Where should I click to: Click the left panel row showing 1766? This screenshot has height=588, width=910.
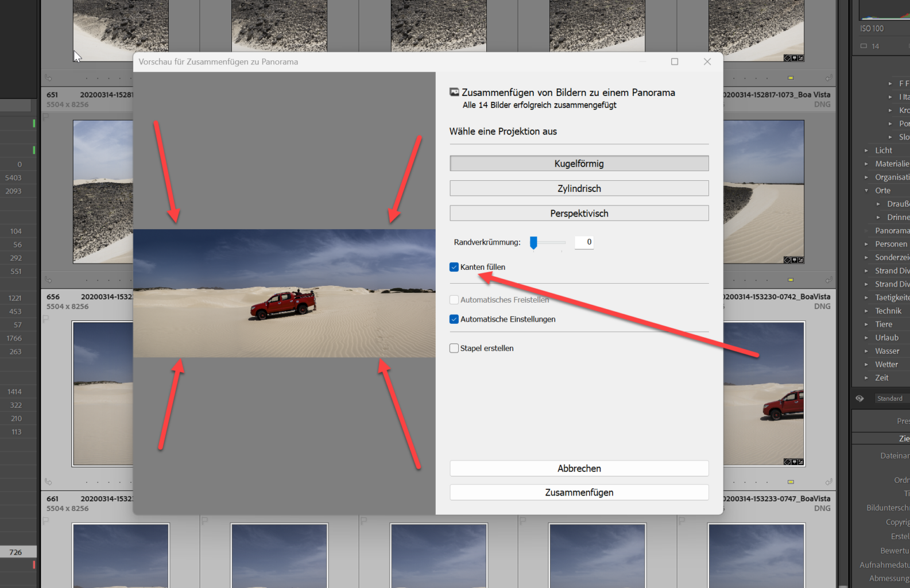tap(18, 338)
